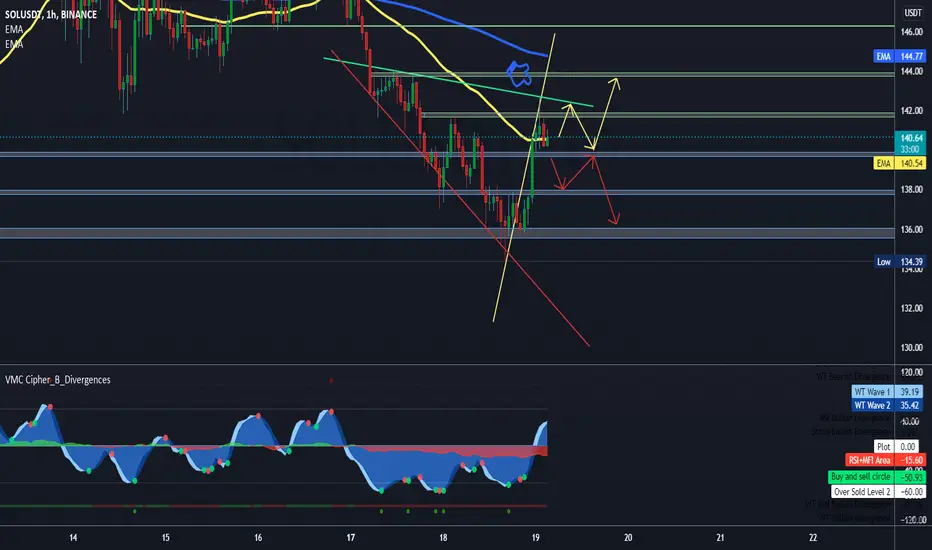Click the Buy and sell circle label
932x550 pixels.
[x=877, y=477]
